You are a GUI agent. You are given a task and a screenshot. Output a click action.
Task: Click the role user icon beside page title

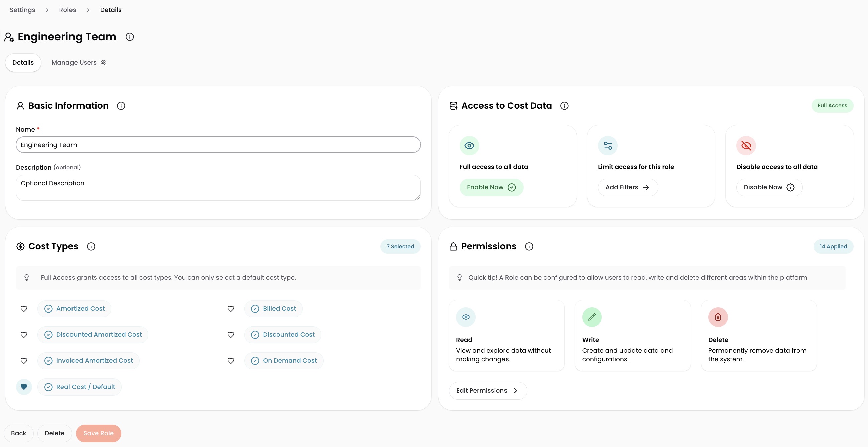[x=9, y=37]
